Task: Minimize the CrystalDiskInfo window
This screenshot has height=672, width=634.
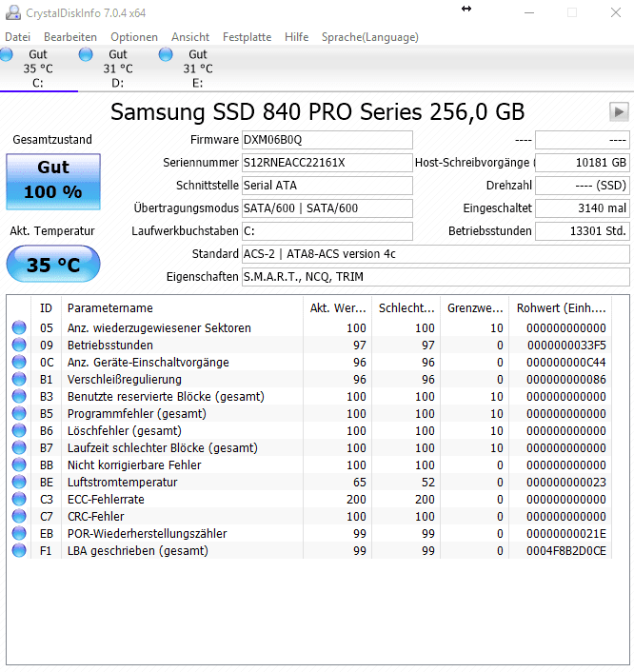Action: [x=529, y=12]
